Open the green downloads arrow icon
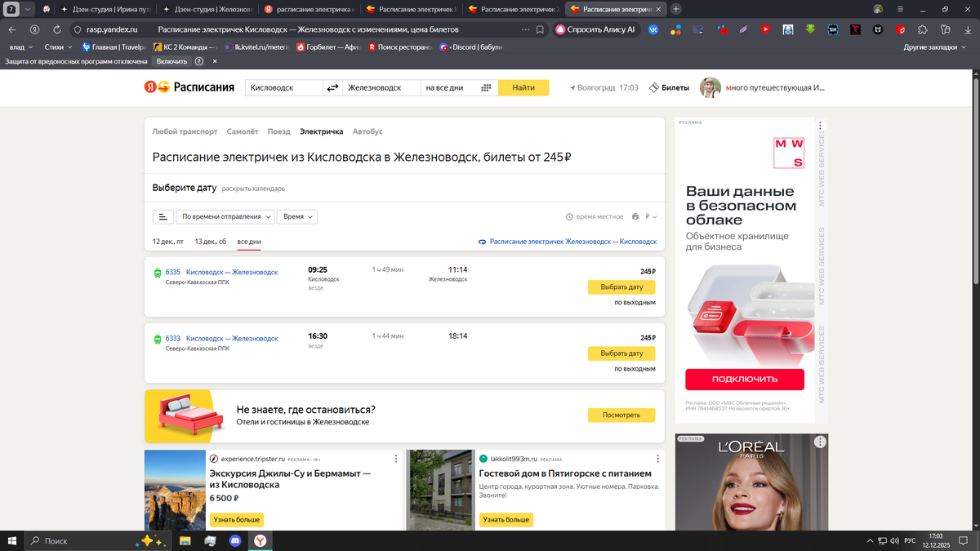 810,29
